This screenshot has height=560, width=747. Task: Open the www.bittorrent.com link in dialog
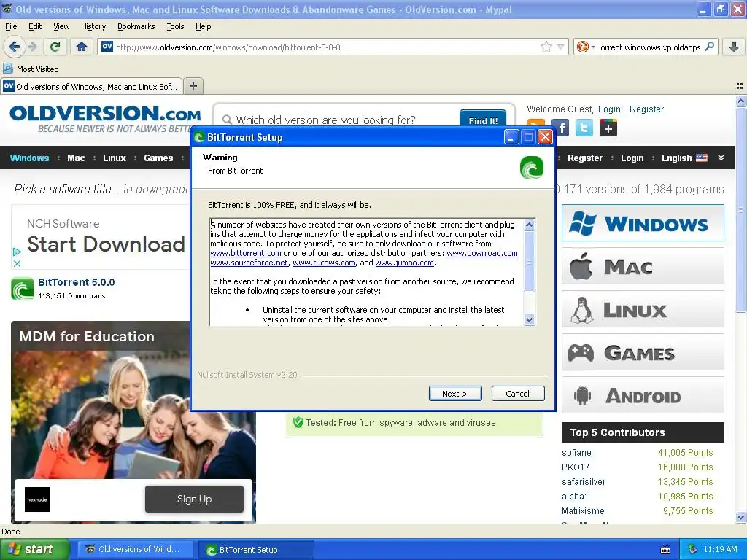tap(246, 253)
